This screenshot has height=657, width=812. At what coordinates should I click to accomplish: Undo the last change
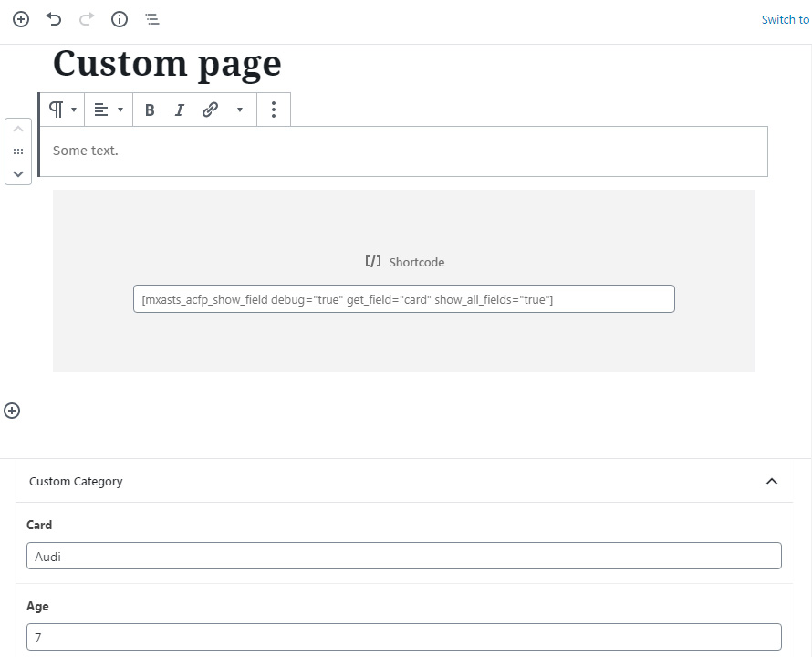pyautogui.click(x=53, y=20)
